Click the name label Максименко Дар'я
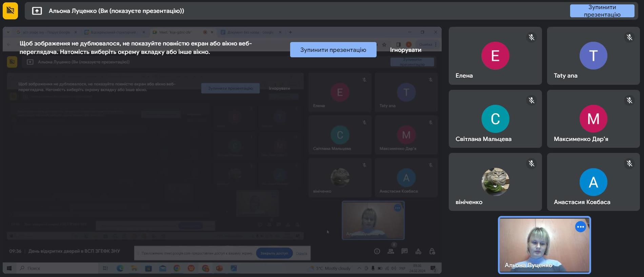This screenshot has height=277, width=644. (x=581, y=139)
